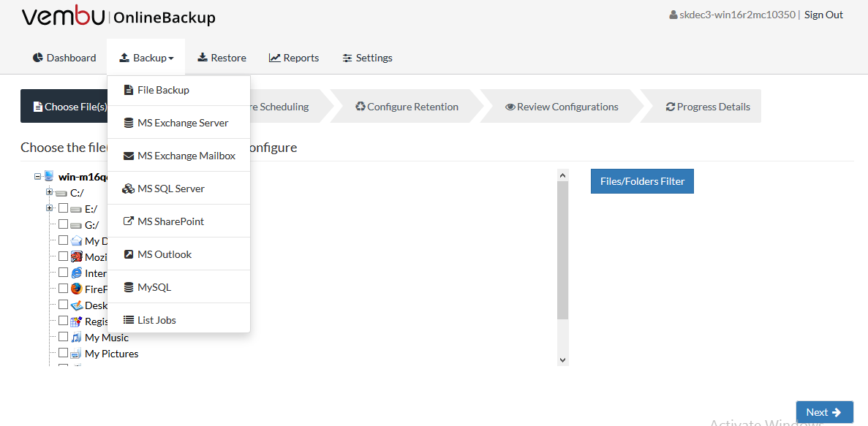Screen dimensions: 868x426
Task: Click the Desktop icon in tree
Action: coord(76,305)
